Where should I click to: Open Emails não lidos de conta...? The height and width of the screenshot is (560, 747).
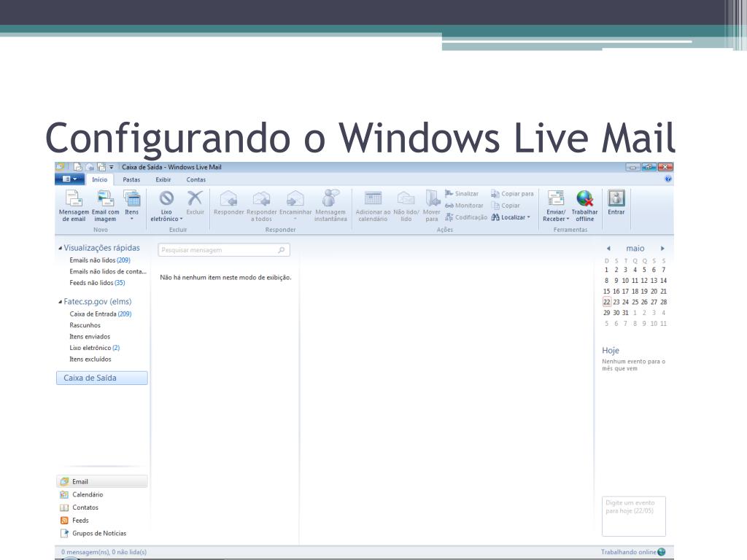coord(108,271)
